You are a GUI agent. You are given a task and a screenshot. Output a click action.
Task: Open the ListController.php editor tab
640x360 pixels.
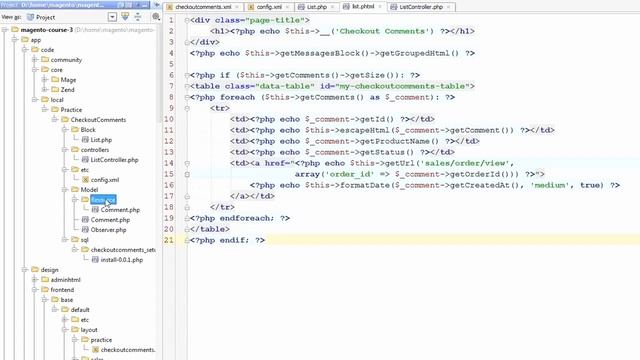(x=421, y=7)
